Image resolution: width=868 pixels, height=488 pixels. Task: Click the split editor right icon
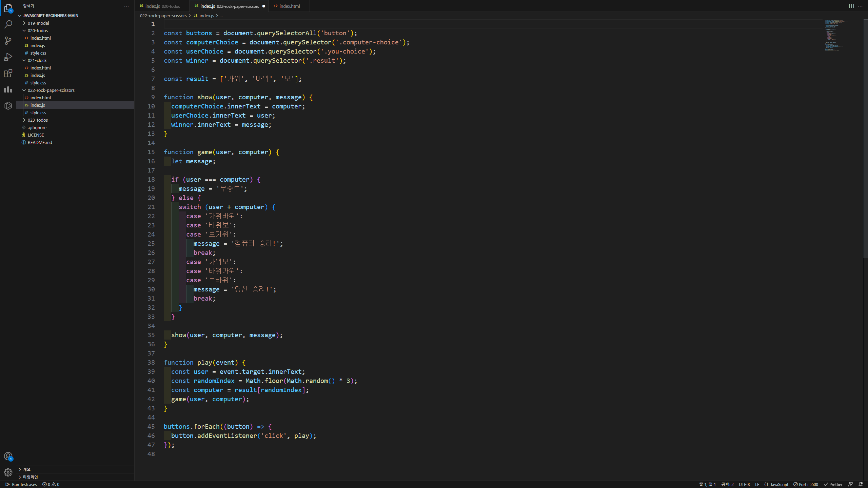coord(851,6)
